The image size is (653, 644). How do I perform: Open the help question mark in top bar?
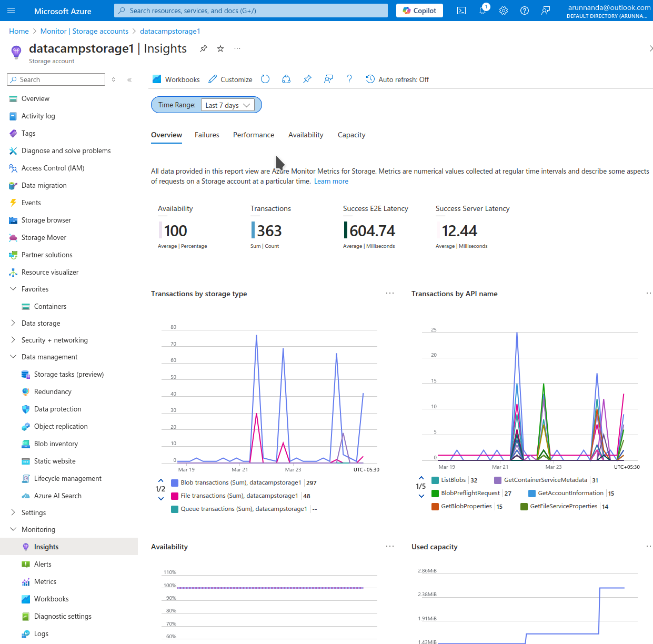pos(525,11)
